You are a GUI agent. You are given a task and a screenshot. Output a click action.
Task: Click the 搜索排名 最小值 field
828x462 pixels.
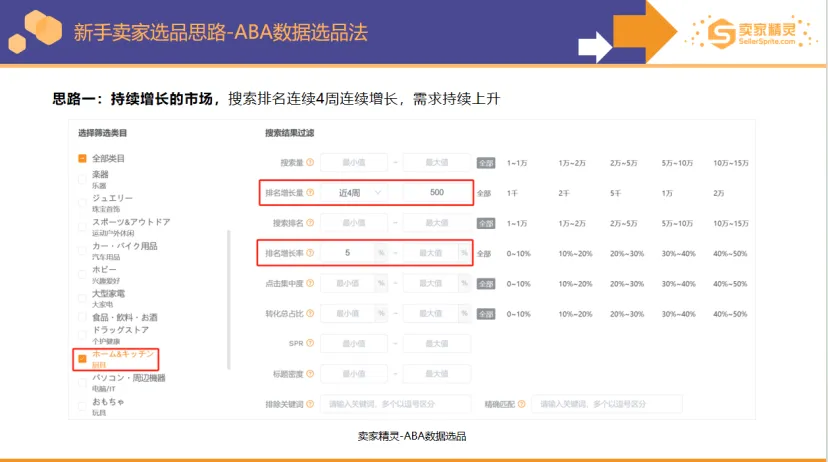pyautogui.click(x=354, y=223)
